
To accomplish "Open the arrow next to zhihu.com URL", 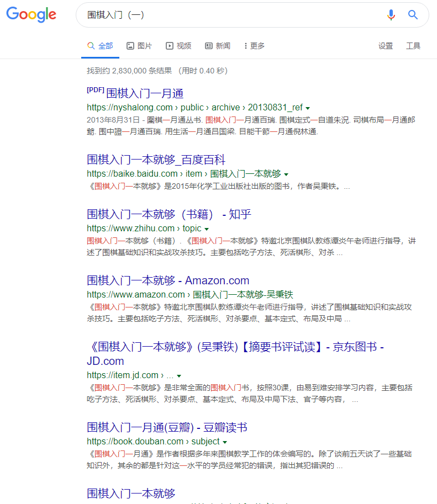I will 207,229.
